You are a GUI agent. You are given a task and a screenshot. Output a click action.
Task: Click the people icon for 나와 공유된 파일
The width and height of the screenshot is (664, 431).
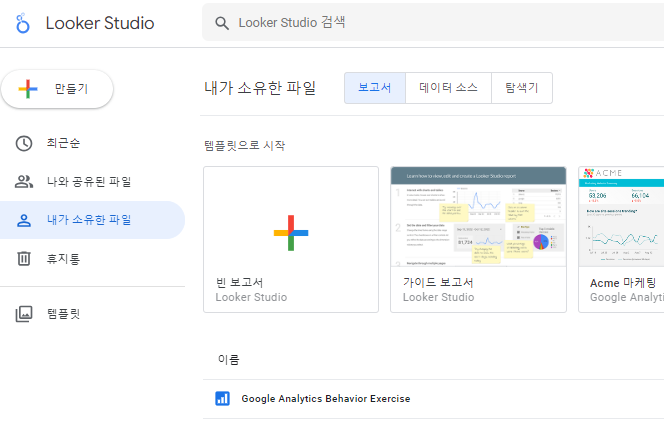pos(24,182)
